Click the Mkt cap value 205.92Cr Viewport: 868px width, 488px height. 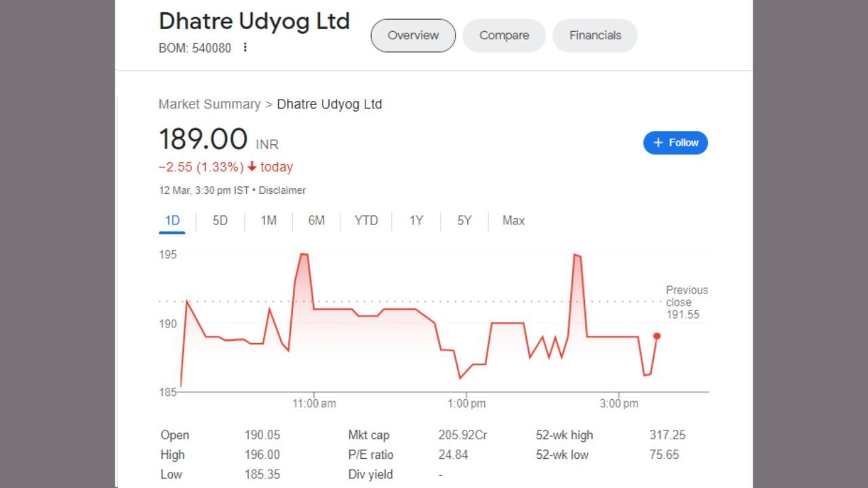[x=462, y=435]
